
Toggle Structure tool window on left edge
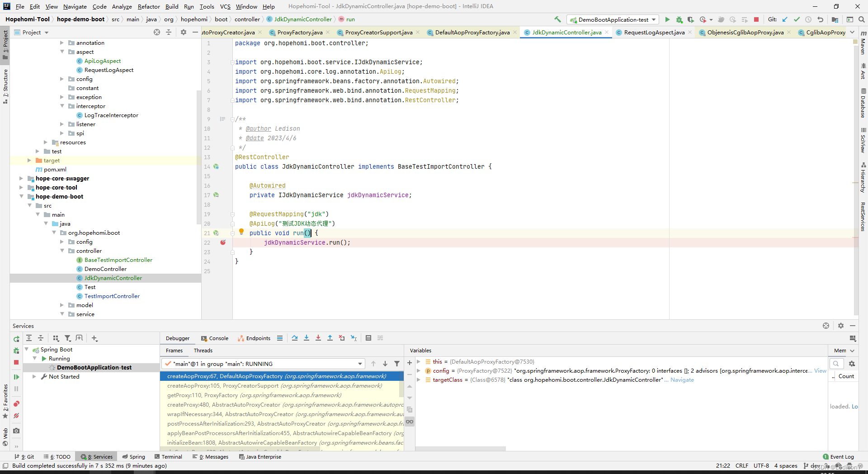[5, 86]
